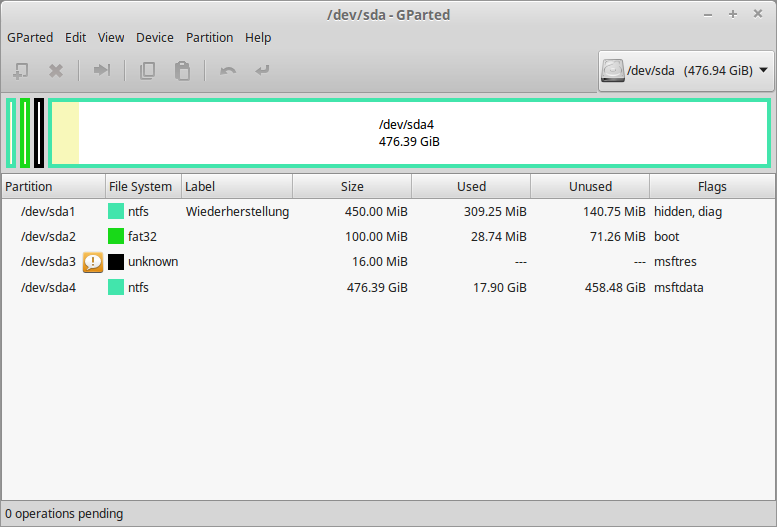The image size is (777, 527).
Task: Sort by the Used column header
Action: point(471,186)
